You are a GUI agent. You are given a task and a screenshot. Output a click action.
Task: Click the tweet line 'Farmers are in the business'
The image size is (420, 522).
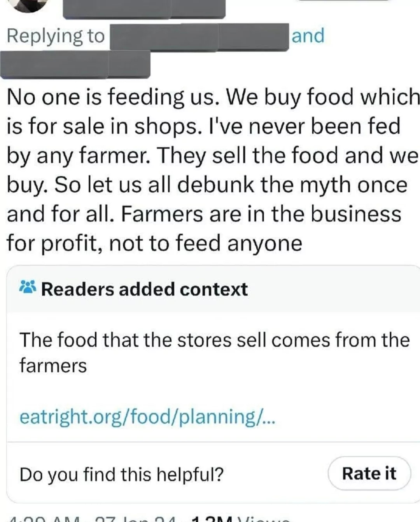(261, 214)
